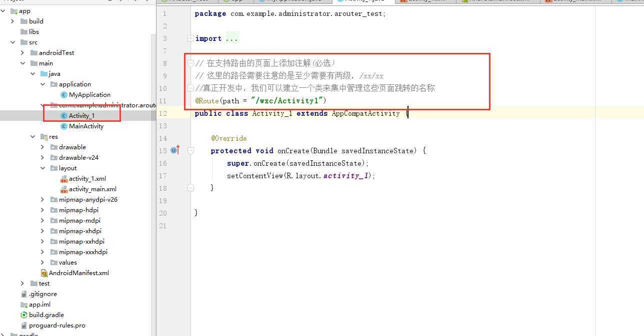This screenshot has width=644, height=336.
Task: Collapse the layout folder arrow
Action: click(x=42, y=168)
